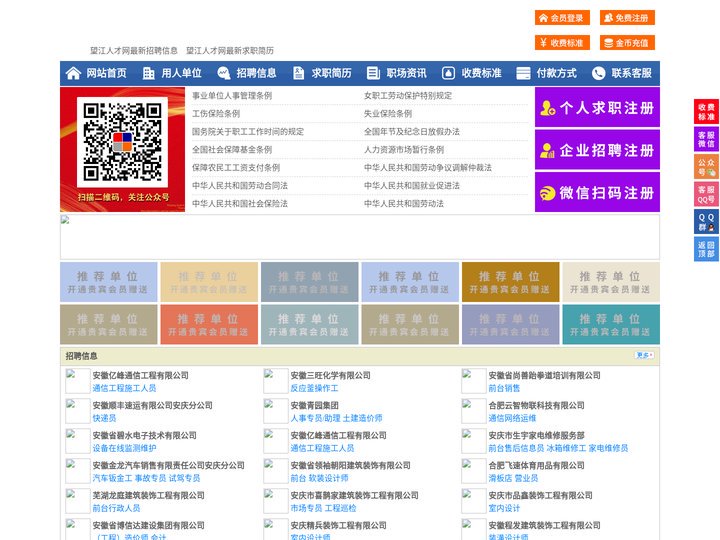Click the 免费注册 button
The height and width of the screenshot is (540, 720).
(x=627, y=18)
